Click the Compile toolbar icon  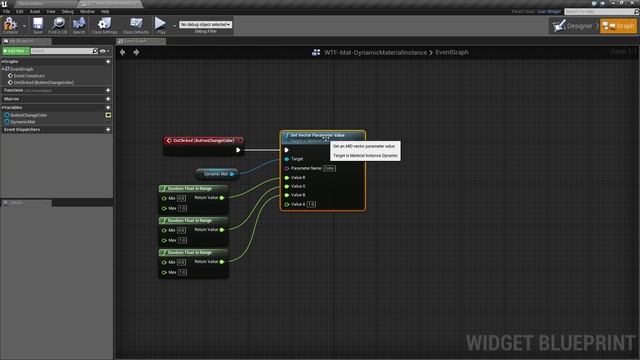click(x=10, y=25)
